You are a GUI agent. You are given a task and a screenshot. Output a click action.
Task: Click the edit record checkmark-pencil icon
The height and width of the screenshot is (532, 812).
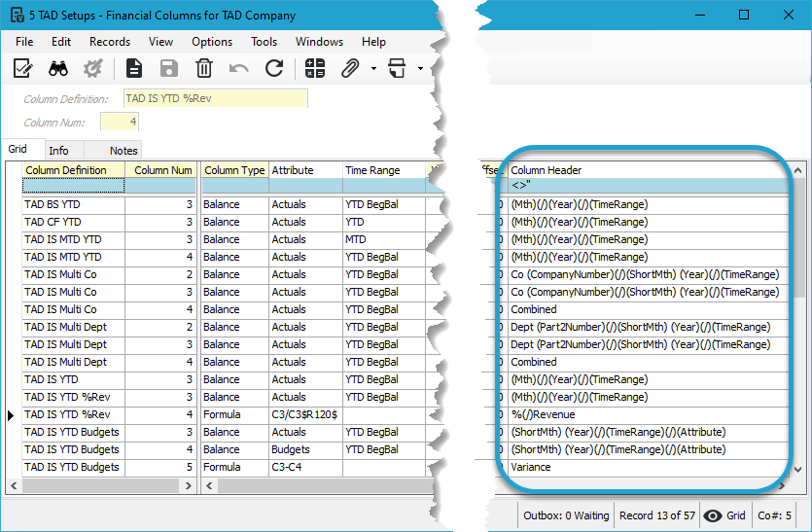[x=22, y=68]
